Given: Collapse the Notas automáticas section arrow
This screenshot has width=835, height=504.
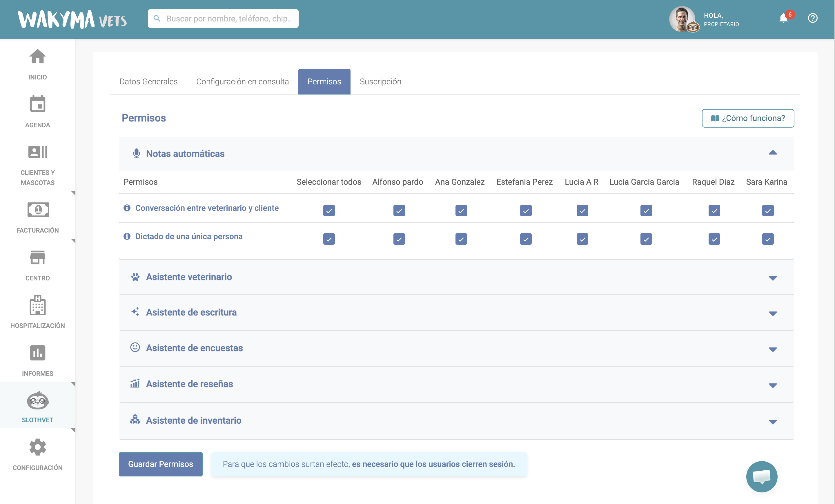Looking at the screenshot, I should [773, 153].
